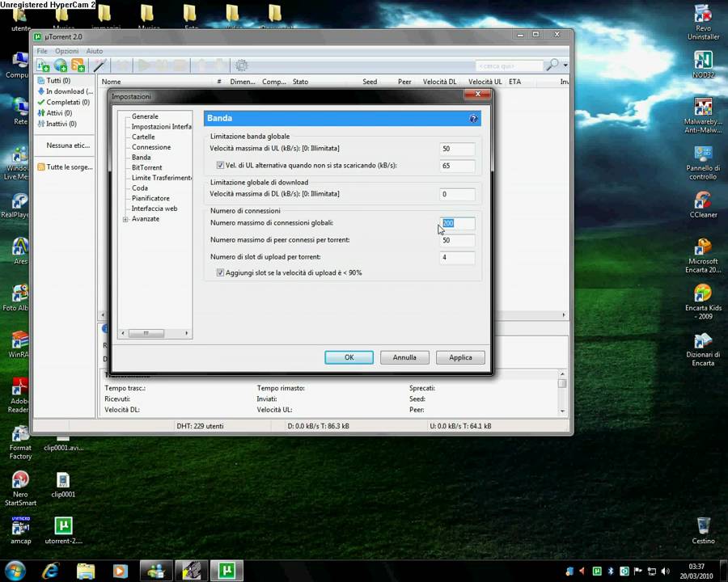
Task: Open the Pannello di controllo desktop icon
Action: coord(703,162)
